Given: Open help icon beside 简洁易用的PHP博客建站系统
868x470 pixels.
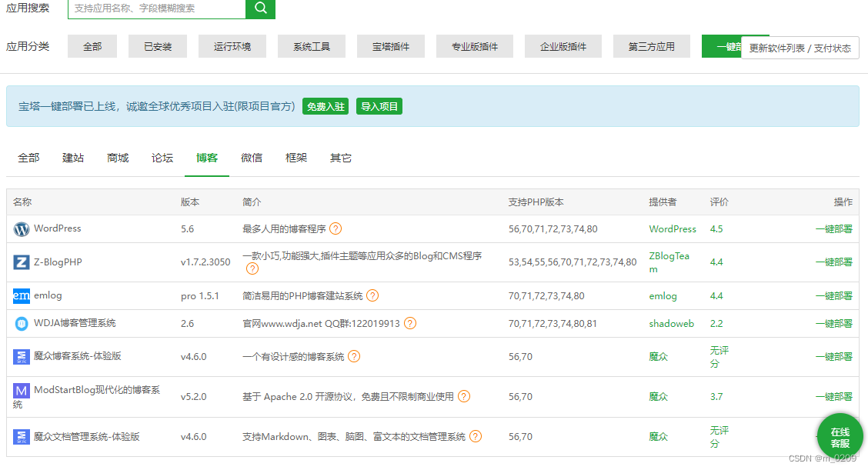Looking at the screenshot, I should [372, 295].
